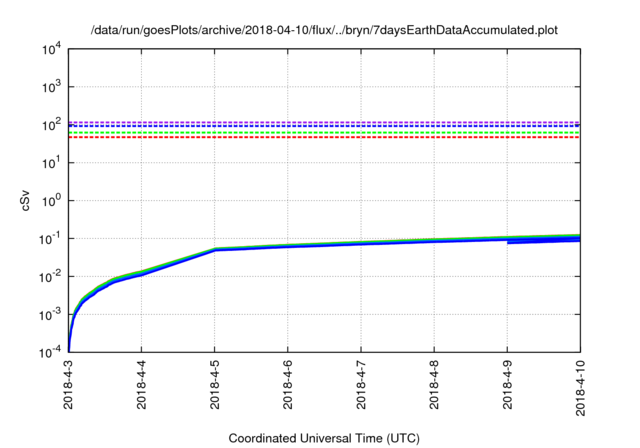Viewport: 640px width, 448px height.
Task: Click the 10^4 y-axis tick label
Action: coord(51,49)
